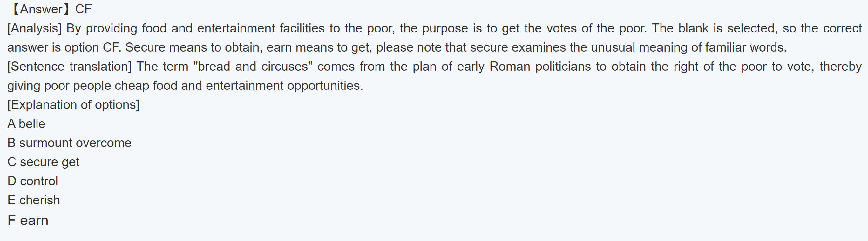Select option A belie

[26, 124]
